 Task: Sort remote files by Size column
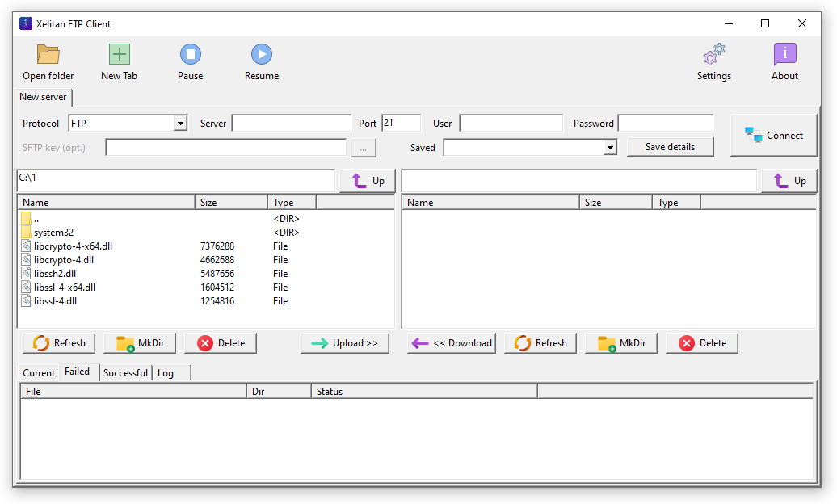(616, 203)
